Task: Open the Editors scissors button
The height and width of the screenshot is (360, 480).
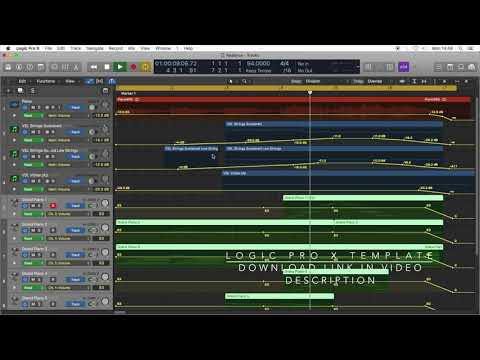Action: click(x=76, y=67)
